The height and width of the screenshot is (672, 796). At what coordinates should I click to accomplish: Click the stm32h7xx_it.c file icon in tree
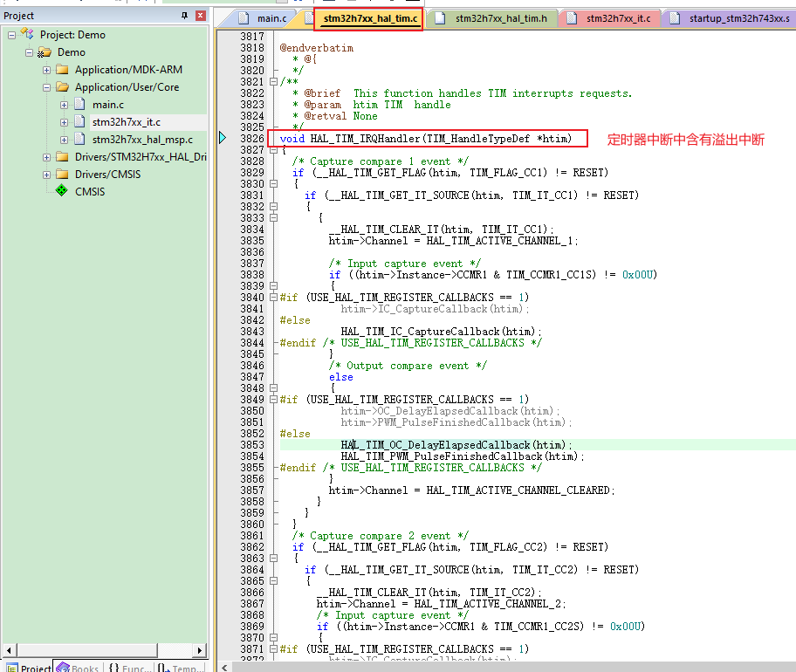click(79, 122)
